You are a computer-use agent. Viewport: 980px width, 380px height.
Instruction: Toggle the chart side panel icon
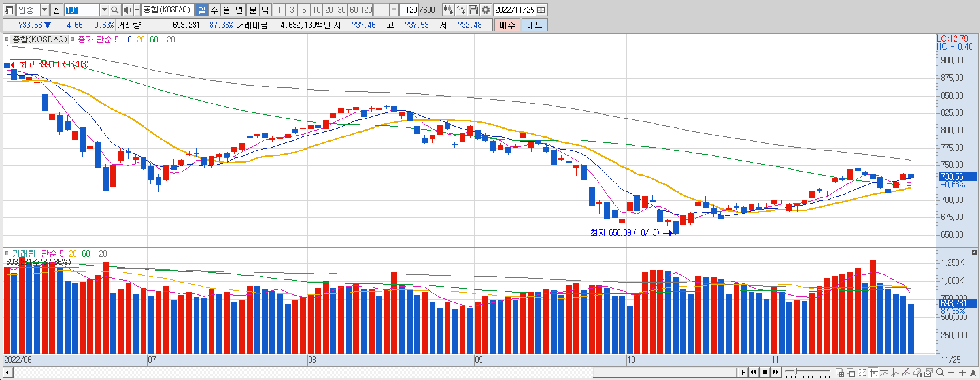9,10
